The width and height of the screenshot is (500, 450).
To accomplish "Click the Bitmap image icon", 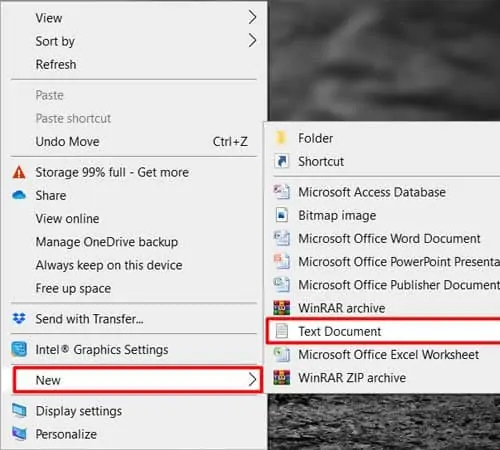I will (282, 215).
